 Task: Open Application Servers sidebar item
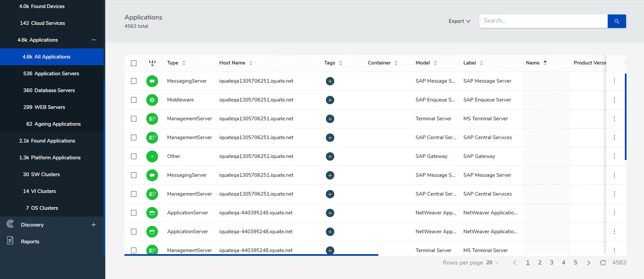tap(52, 74)
